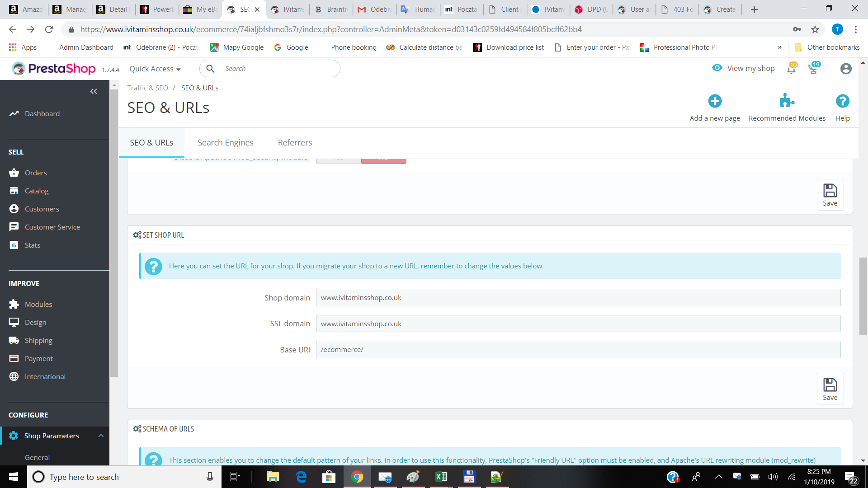Collapse the Shop Parameters menu
Screen dimensions: 868x488
[x=101, y=436]
